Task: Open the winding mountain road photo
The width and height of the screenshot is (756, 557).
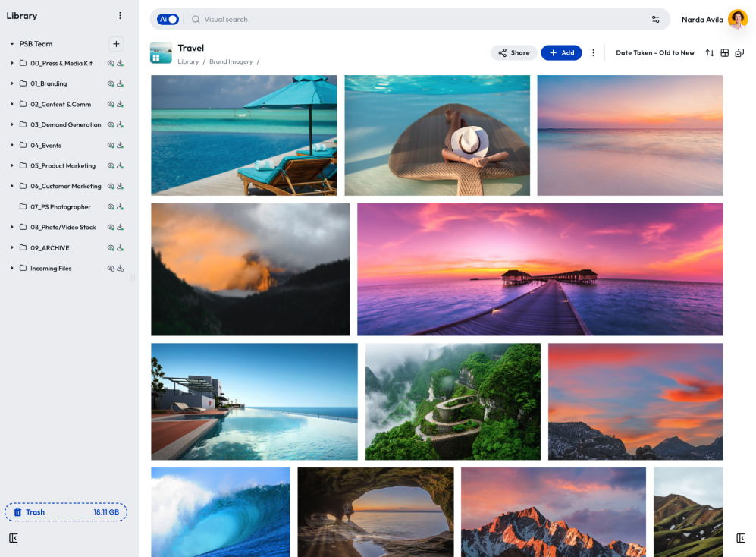Action: click(453, 401)
